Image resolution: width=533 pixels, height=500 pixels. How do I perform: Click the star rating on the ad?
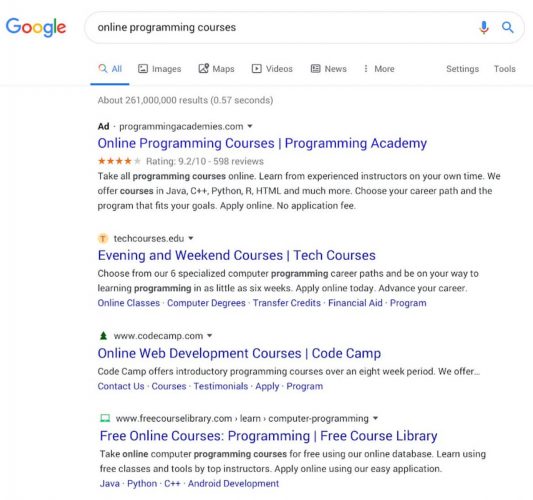point(119,161)
